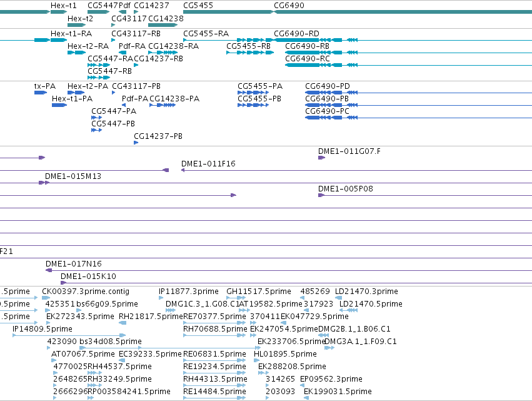
Task: Select transcript Hex-t1-RA label
Action: point(71,34)
